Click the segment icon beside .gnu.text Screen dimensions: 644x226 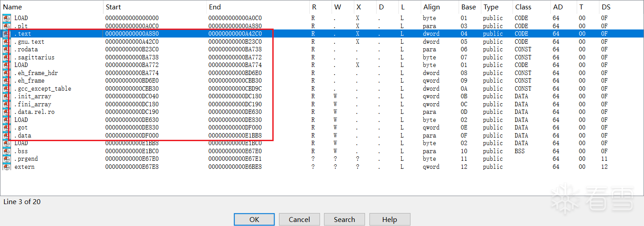coord(7,42)
